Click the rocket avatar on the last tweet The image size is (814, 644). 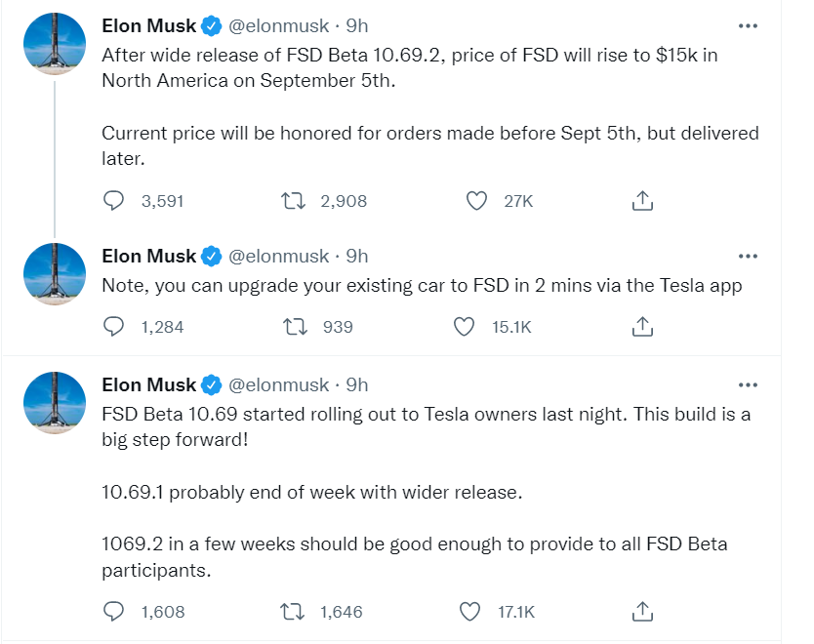(55, 404)
